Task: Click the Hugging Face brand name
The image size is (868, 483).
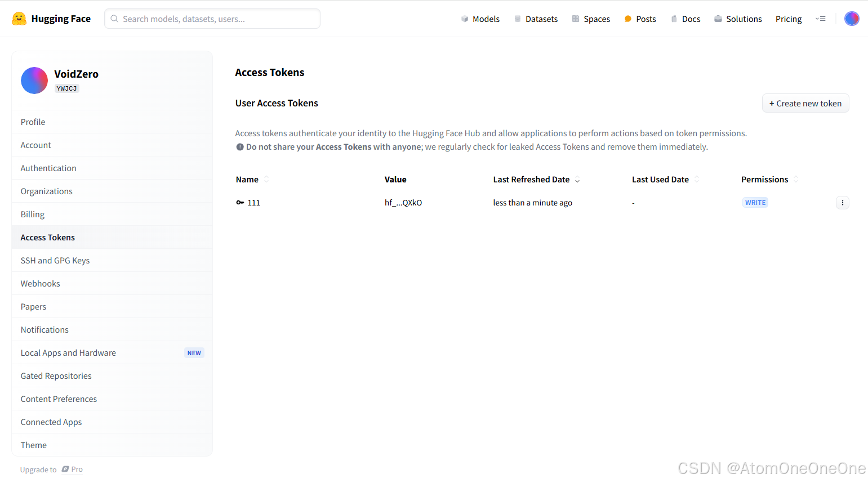Action: (61, 19)
